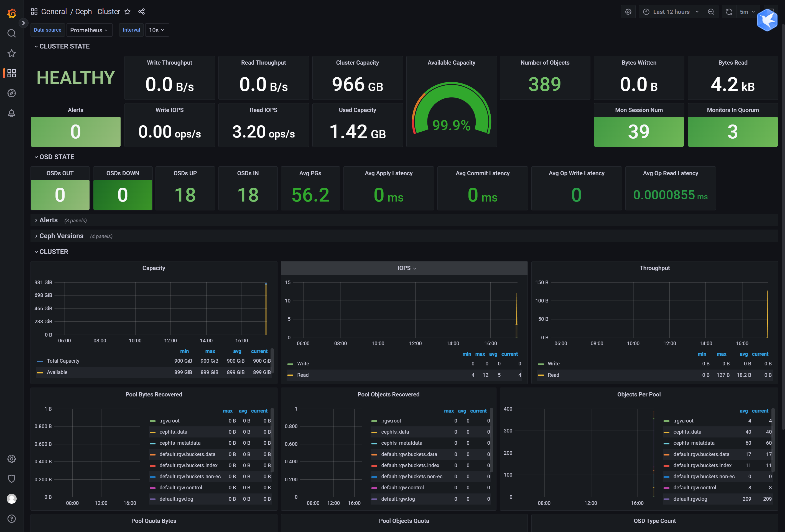Image resolution: width=785 pixels, height=532 pixels.
Task: Mark dashboard as favorite star
Action: point(127,12)
